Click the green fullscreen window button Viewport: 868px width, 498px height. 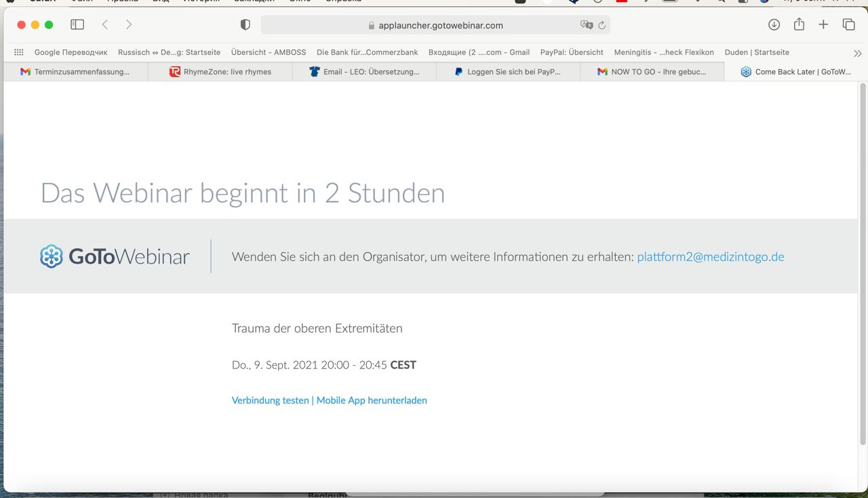tap(49, 24)
